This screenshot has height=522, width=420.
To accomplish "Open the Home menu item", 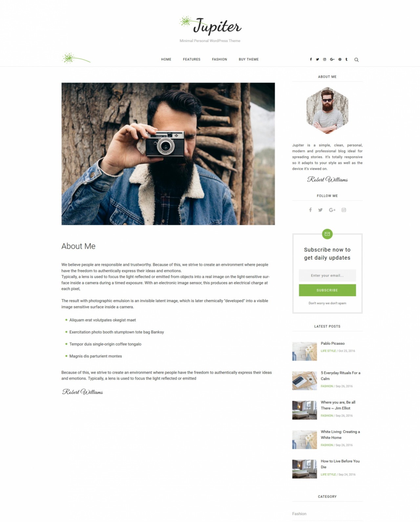I will (x=166, y=59).
